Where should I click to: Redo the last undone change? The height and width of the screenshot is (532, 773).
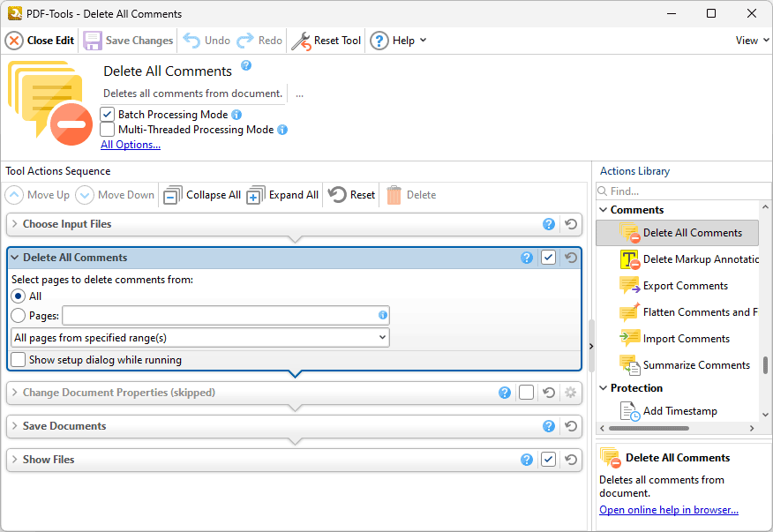(259, 41)
